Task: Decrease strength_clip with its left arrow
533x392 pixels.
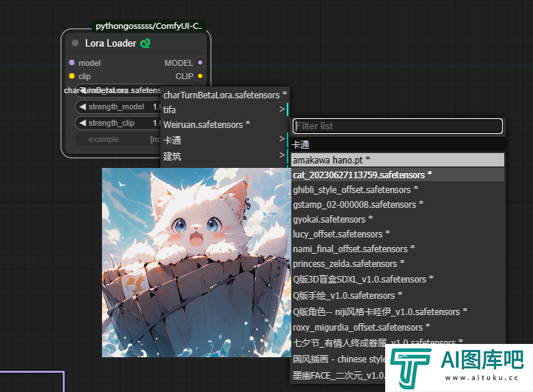Action: coord(82,123)
